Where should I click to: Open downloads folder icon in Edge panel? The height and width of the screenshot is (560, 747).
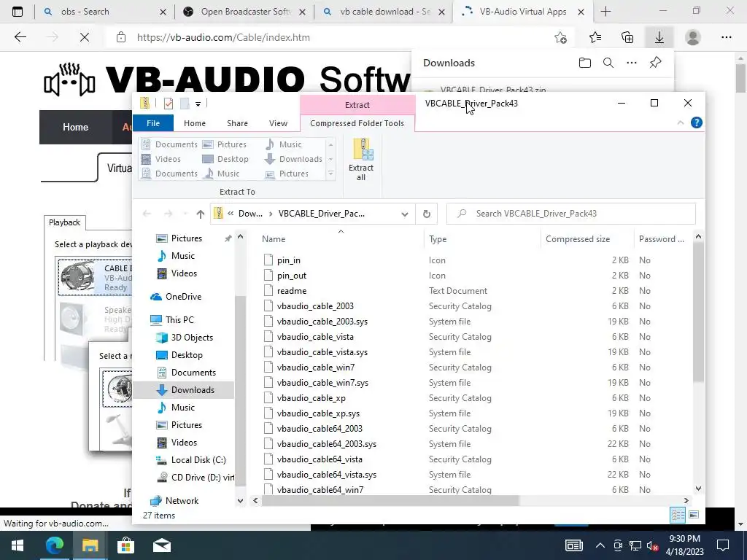(584, 63)
